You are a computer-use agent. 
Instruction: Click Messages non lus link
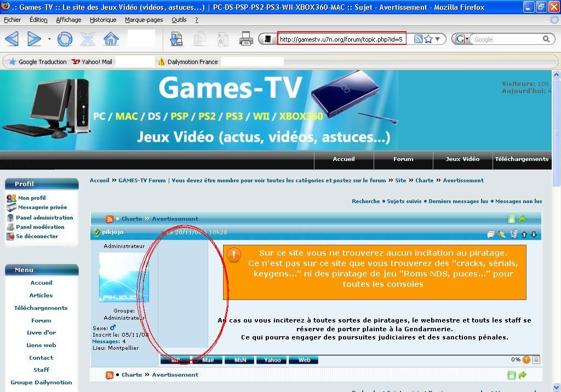pyautogui.click(x=518, y=201)
